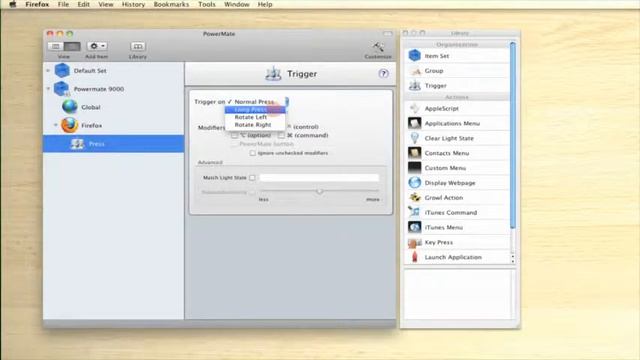Choose Normal Press from trigger menu
Image resolution: width=640 pixels, height=360 pixels.
[x=255, y=102]
